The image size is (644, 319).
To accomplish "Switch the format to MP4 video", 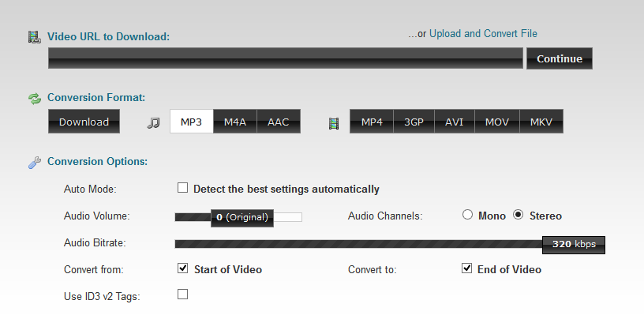I will pos(372,122).
